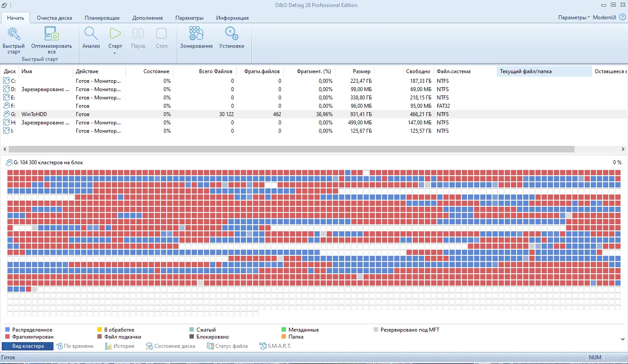Click the horizontal scrollbar of the drive list
628x364 pixels.
coord(291,149)
